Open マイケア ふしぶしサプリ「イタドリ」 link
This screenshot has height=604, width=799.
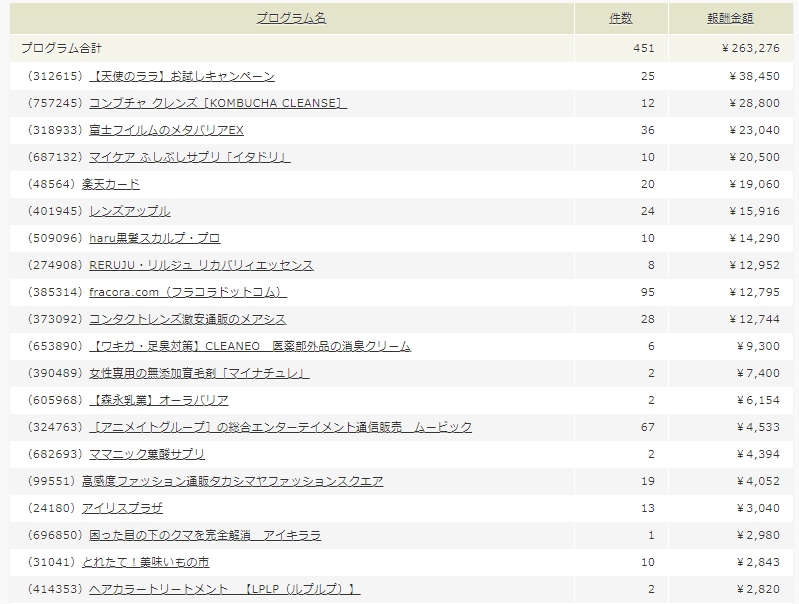click(x=190, y=157)
